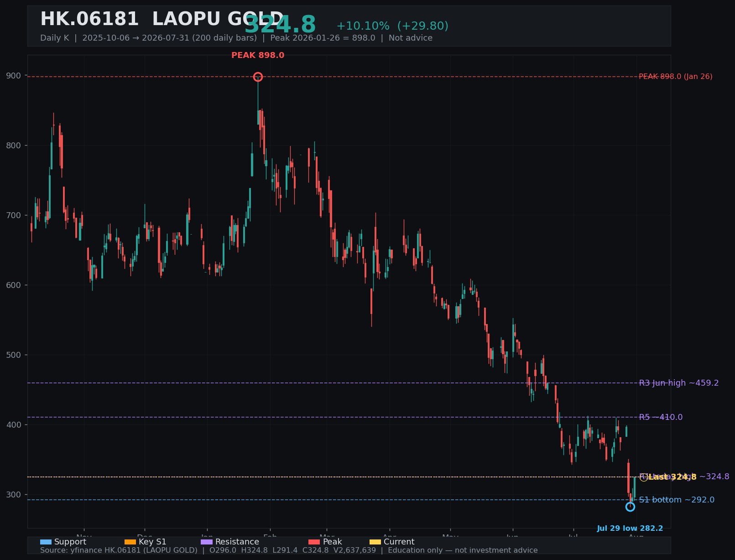Click the Jul 29 low 282.2 annotation
The width and height of the screenshot is (735, 560).
tap(630, 529)
